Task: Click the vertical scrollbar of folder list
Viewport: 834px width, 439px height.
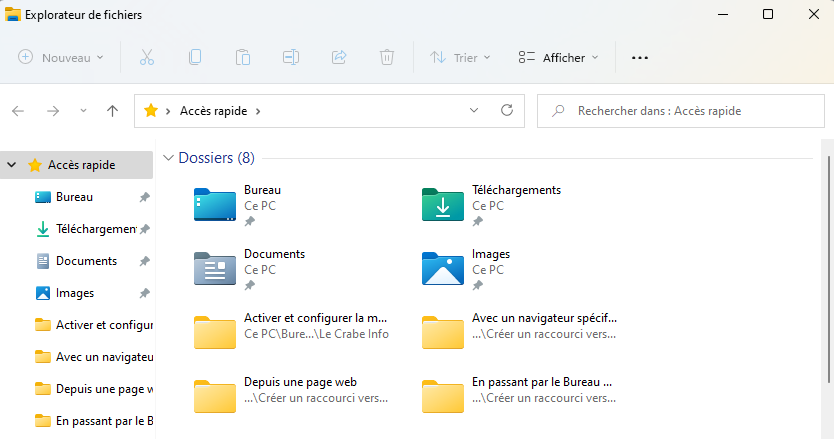Action: (x=829, y=269)
